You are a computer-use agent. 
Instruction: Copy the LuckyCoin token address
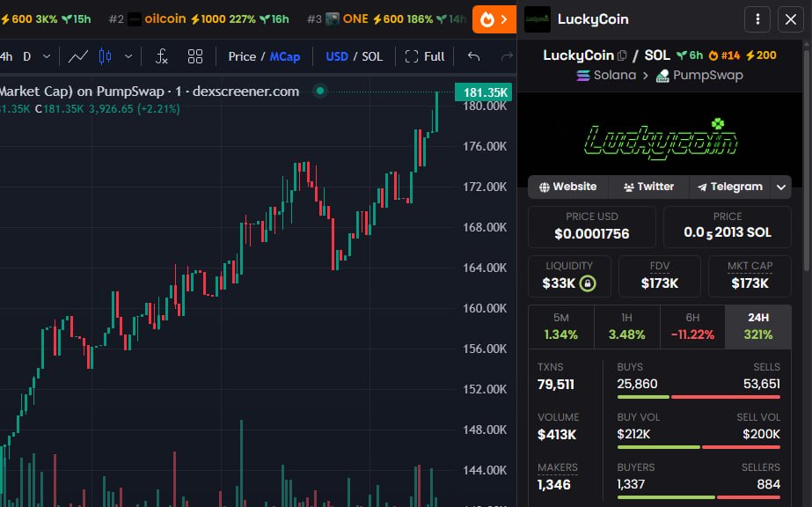click(x=622, y=55)
